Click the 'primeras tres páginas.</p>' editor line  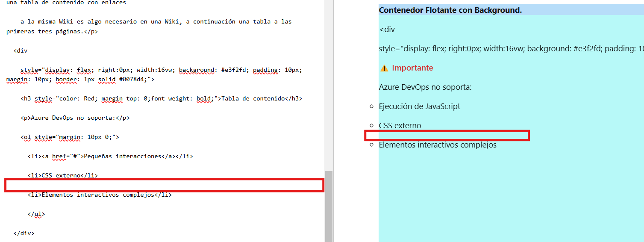(x=52, y=31)
